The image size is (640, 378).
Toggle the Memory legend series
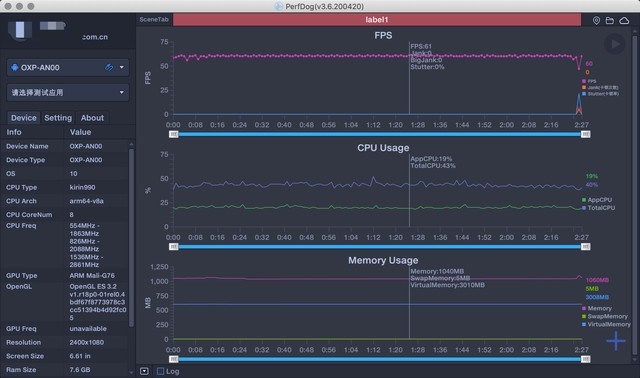click(597, 308)
